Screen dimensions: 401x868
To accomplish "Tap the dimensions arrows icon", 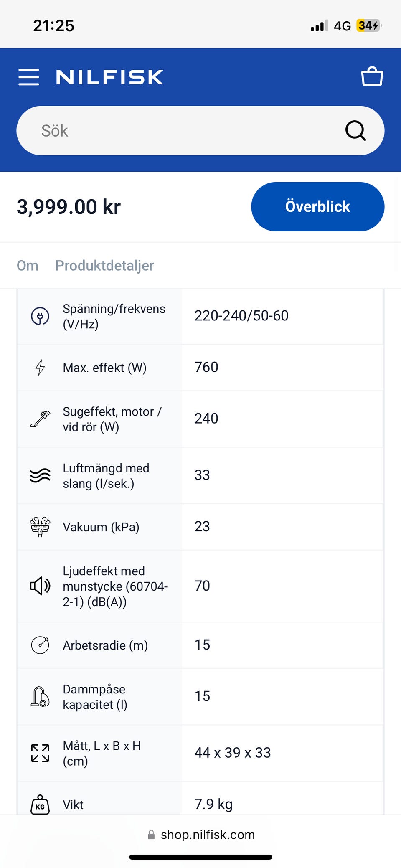I will pyautogui.click(x=40, y=753).
